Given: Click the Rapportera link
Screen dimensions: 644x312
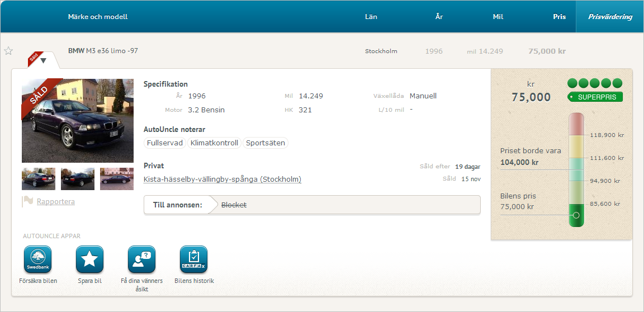Looking at the screenshot, I should [x=56, y=201].
